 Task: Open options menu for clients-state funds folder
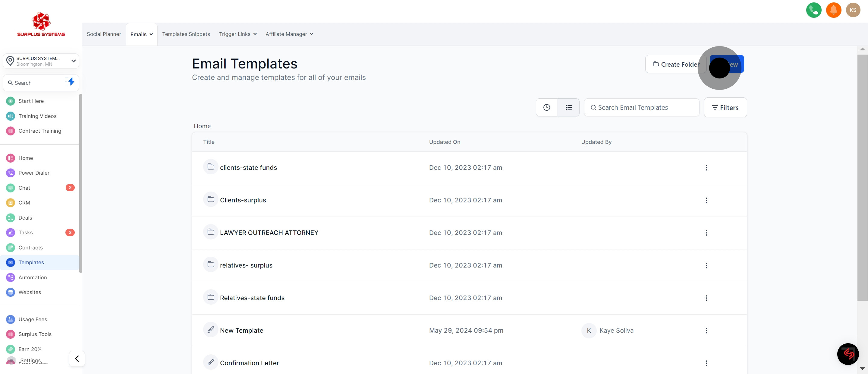[706, 168]
